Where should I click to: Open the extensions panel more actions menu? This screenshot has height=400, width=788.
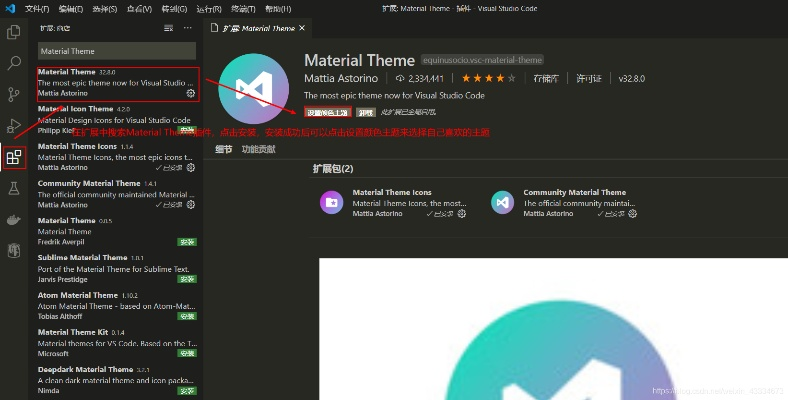pos(190,29)
